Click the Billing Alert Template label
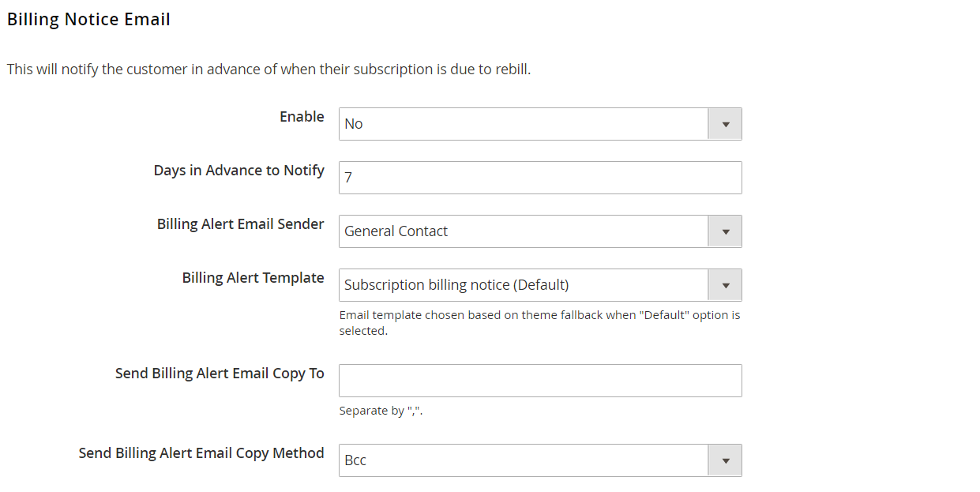 (x=253, y=278)
